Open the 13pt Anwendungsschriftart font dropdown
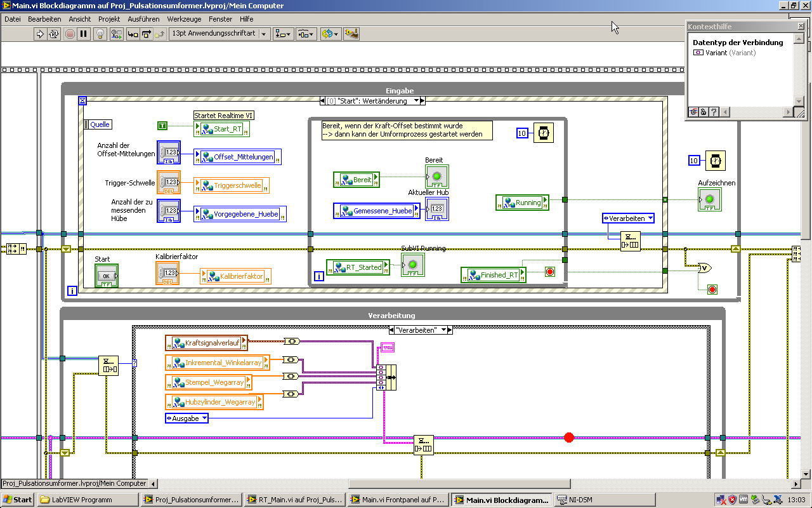Image resolution: width=812 pixels, height=508 pixels. click(219, 34)
